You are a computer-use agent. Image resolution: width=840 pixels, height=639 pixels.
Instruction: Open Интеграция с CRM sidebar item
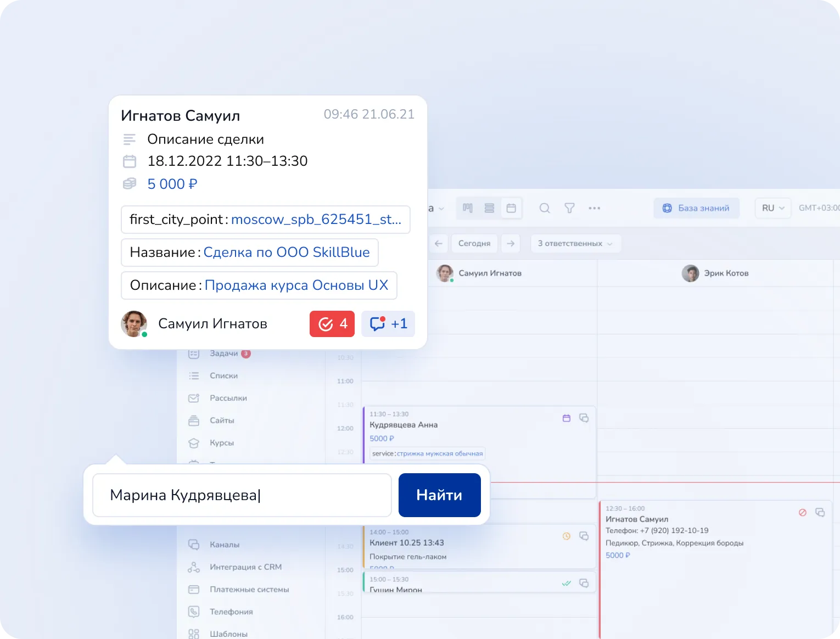pyautogui.click(x=245, y=567)
